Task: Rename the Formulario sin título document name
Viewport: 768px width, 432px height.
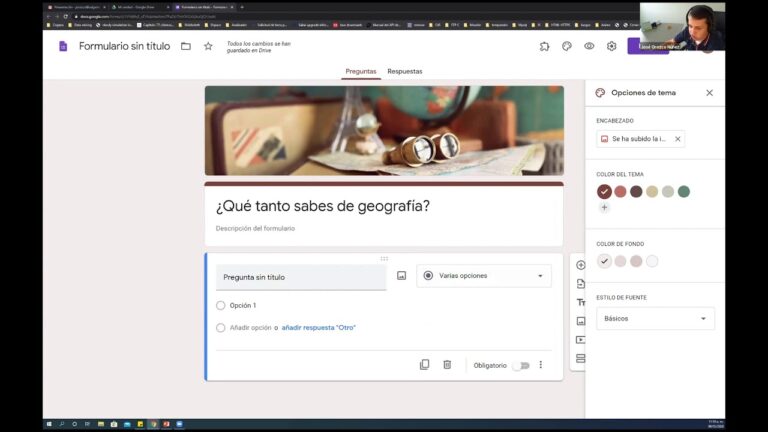Action: point(124,46)
